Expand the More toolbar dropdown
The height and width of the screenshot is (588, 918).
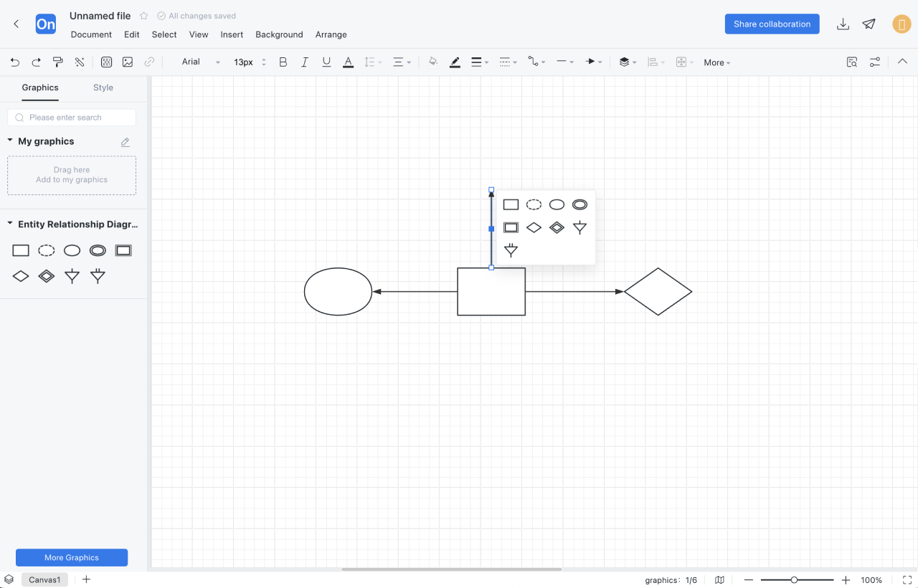(x=716, y=63)
